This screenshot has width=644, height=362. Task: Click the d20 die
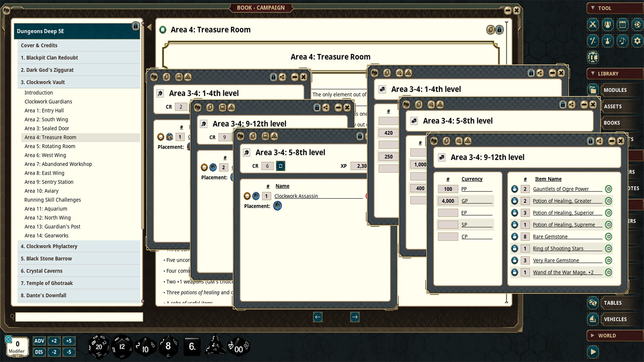tap(99, 347)
